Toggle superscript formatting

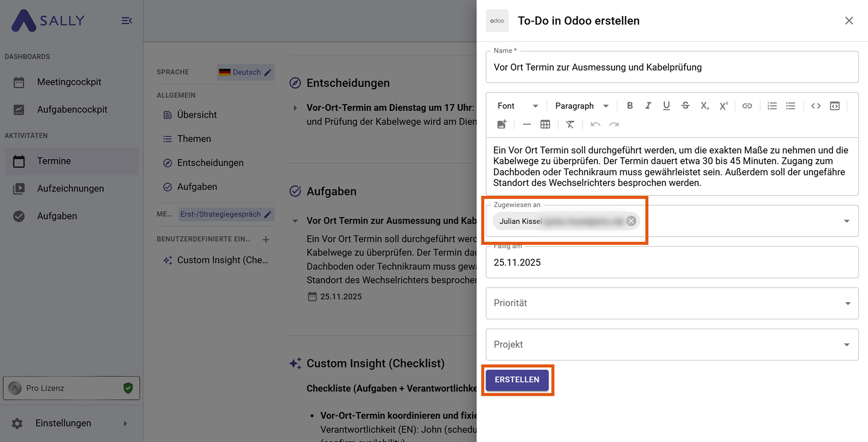723,106
